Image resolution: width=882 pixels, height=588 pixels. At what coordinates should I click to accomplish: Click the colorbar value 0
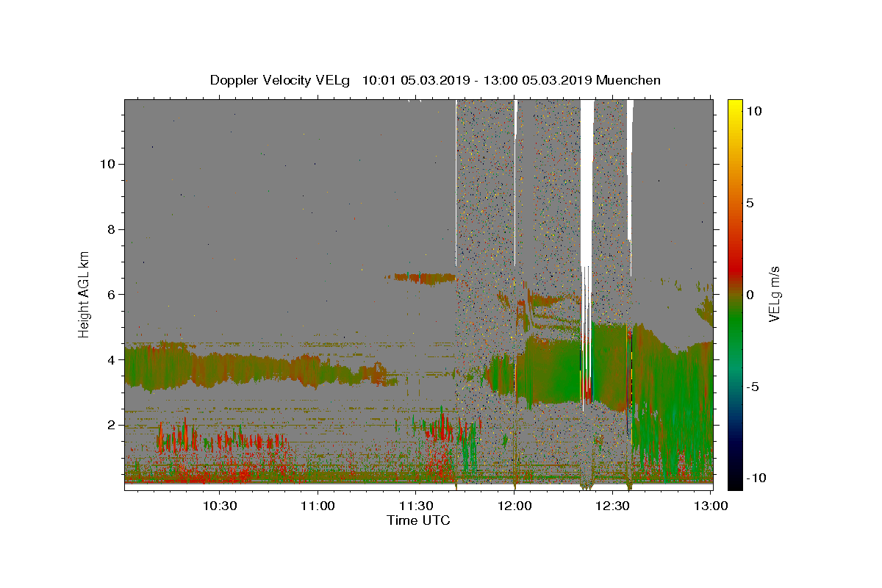click(x=750, y=294)
